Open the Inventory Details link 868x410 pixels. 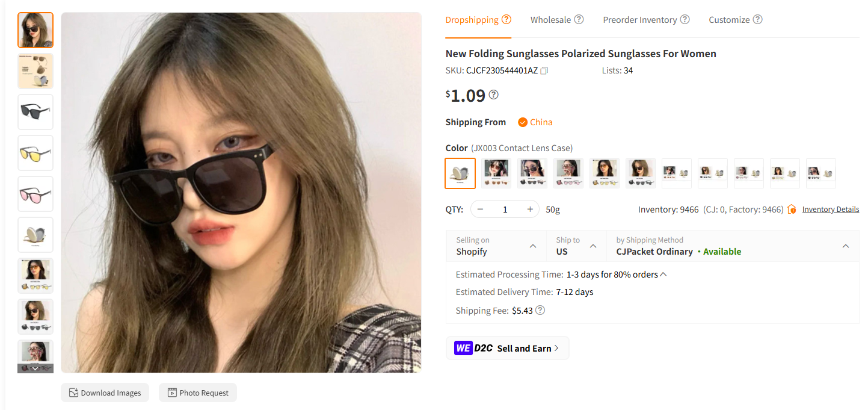pyautogui.click(x=831, y=209)
